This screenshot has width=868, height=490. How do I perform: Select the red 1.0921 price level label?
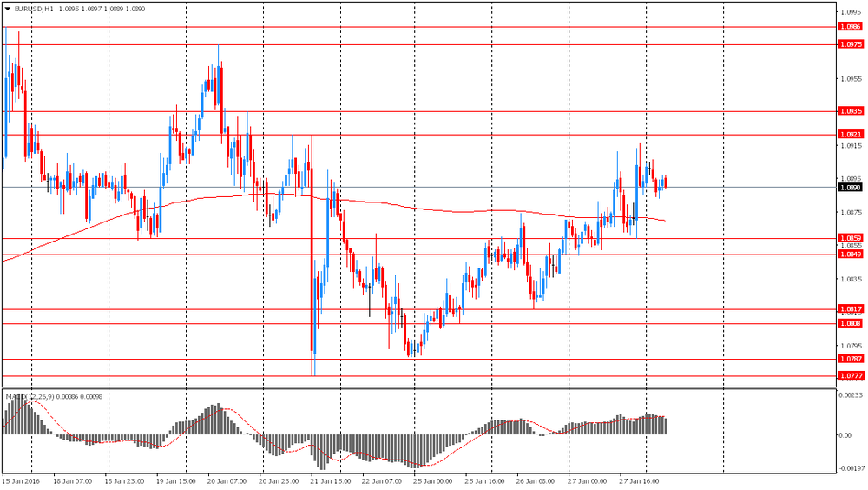point(851,135)
